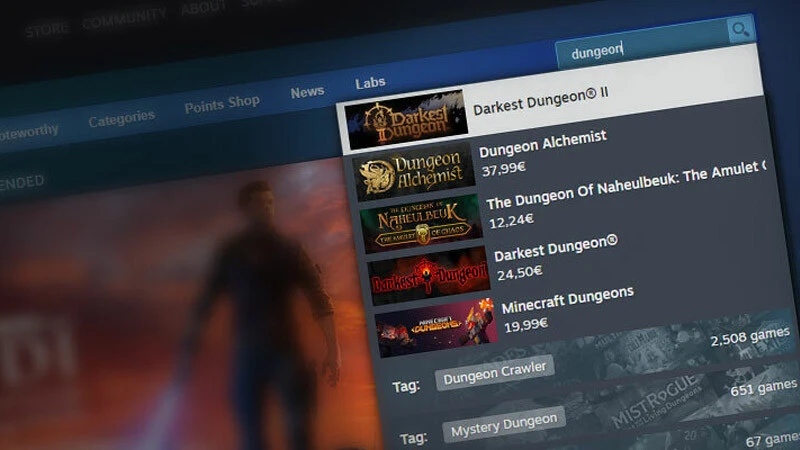
Task: Click the red Darkest Dungeon thumbnail
Action: pyautogui.click(x=429, y=276)
